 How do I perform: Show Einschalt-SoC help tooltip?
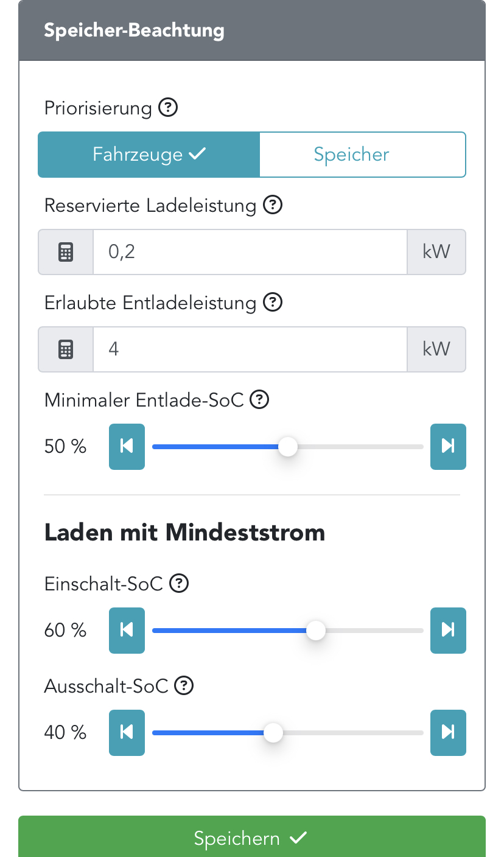pyautogui.click(x=179, y=584)
